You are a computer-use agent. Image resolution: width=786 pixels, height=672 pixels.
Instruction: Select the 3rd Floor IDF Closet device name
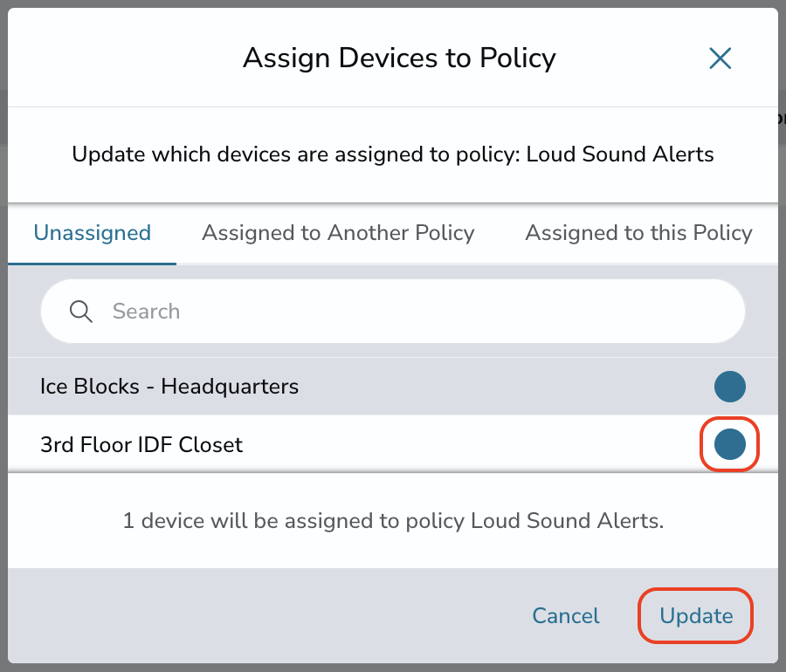click(x=141, y=445)
